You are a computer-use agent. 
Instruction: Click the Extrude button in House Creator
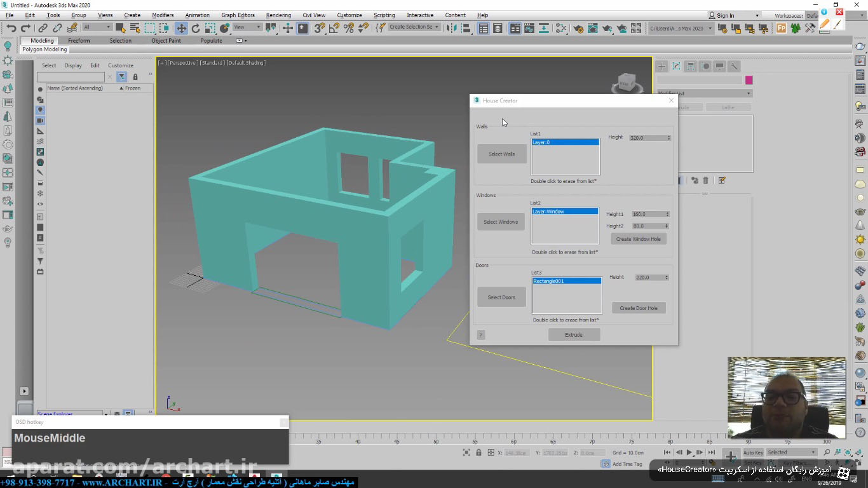tap(574, 335)
